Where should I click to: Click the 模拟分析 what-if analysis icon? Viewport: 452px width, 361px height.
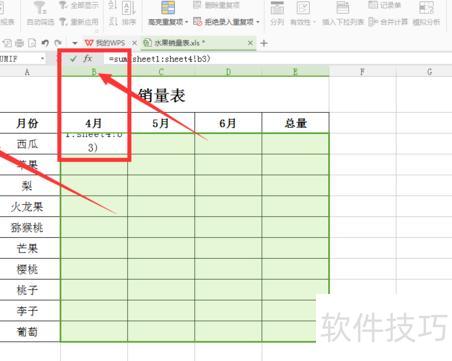[x=426, y=8]
